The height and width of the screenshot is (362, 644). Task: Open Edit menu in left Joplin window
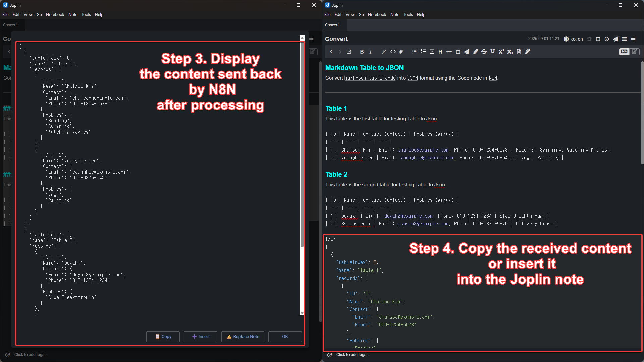pyautogui.click(x=16, y=15)
